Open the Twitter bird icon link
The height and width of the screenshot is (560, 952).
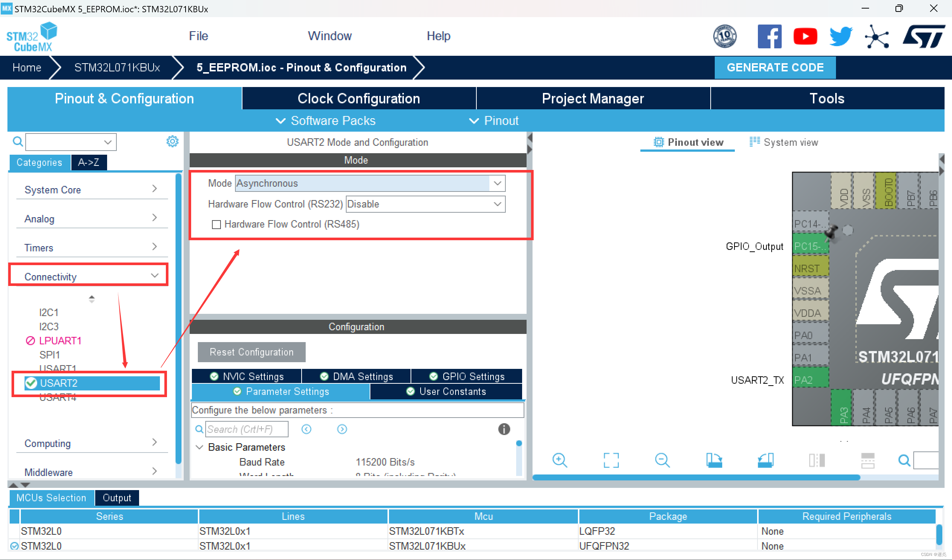840,36
